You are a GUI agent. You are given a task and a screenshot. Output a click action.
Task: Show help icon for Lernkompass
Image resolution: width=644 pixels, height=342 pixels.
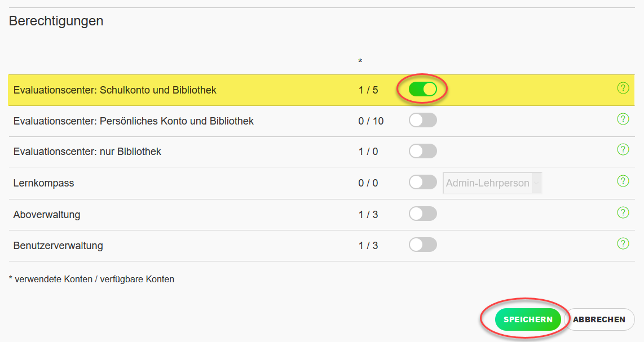(623, 181)
